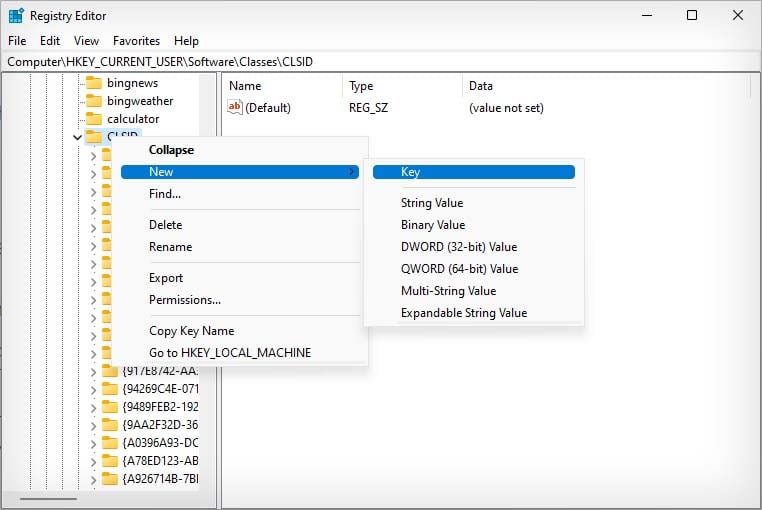Open the View menu
This screenshot has width=762, height=510.
click(87, 41)
